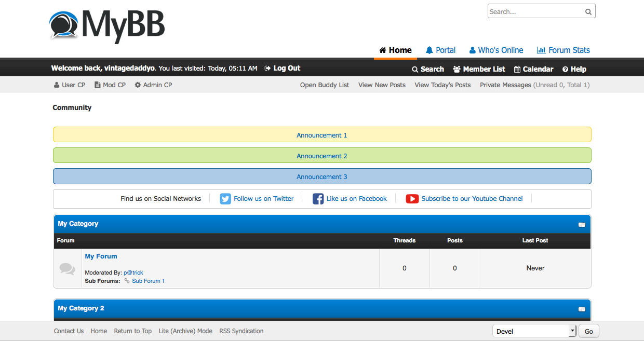Open Search from the dark menu bar
The height and width of the screenshot is (341, 644).
click(x=428, y=69)
